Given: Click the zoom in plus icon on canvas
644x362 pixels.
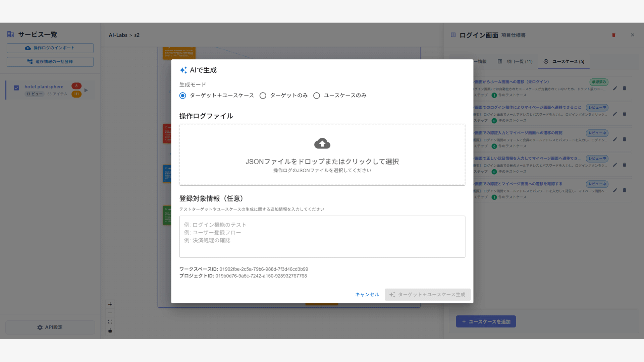Looking at the screenshot, I should [110, 304].
